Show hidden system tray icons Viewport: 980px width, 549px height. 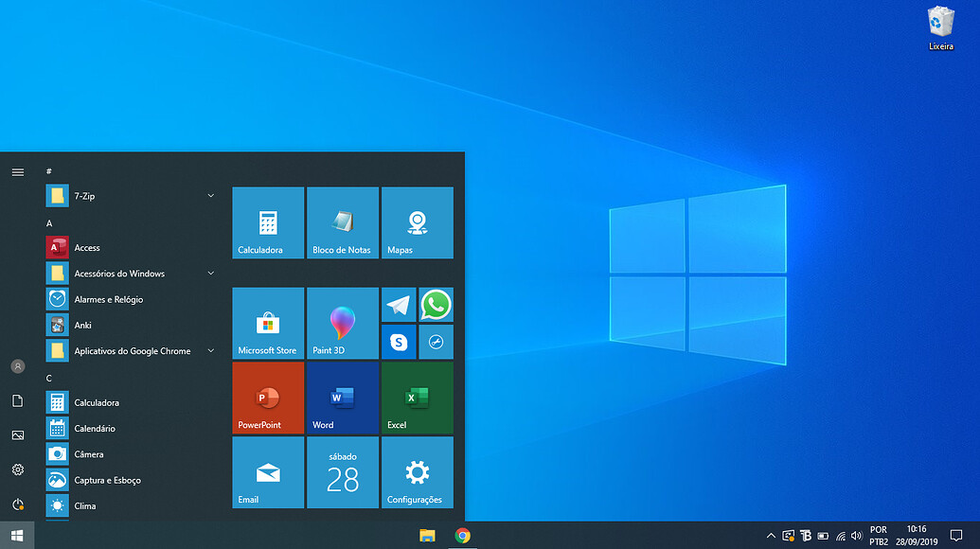(771, 535)
